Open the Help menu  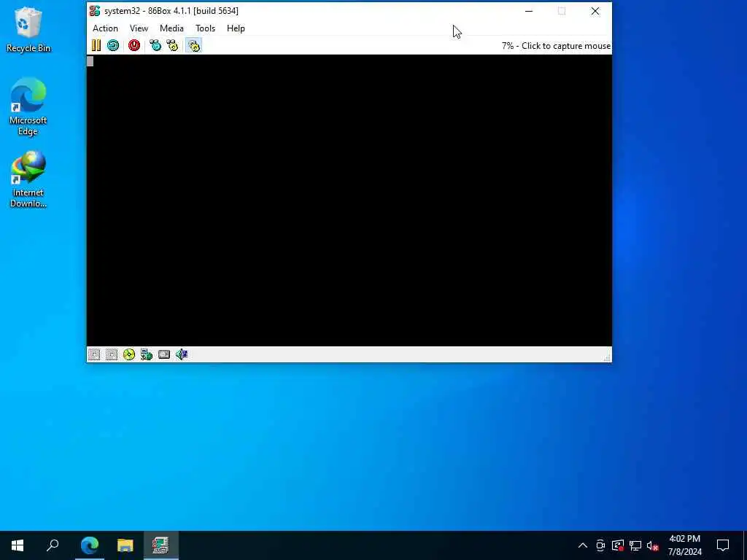pos(236,28)
